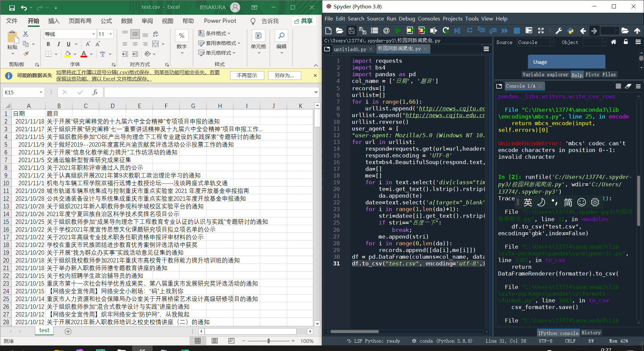
Task: Switch to Variable explorer tab
Action: click(545, 74)
